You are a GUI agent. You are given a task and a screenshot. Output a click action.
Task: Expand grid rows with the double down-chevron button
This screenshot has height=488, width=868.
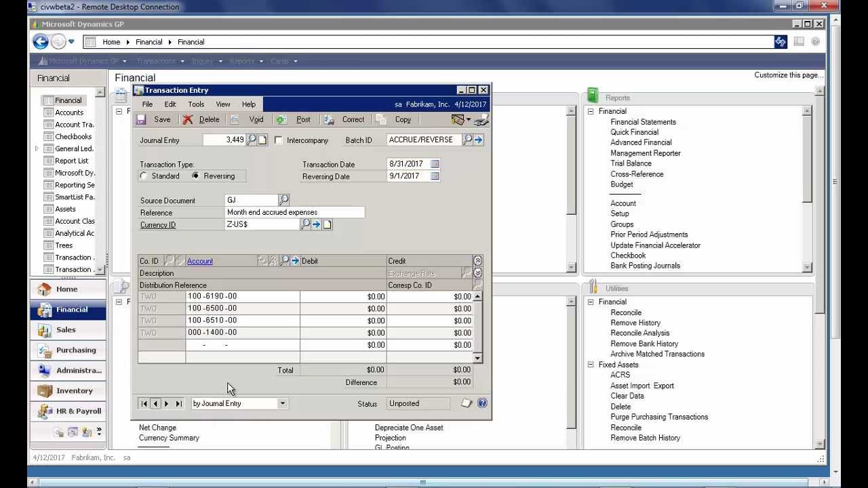point(477,273)
